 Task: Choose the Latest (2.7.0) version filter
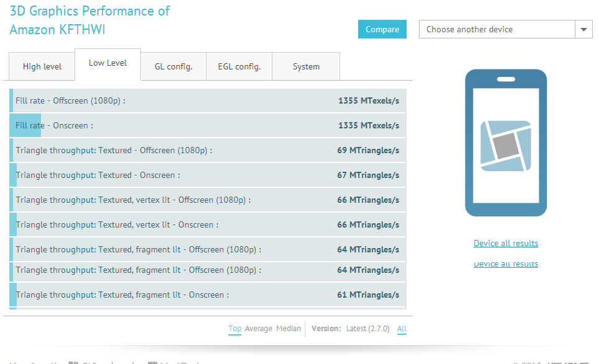point(368,329)
